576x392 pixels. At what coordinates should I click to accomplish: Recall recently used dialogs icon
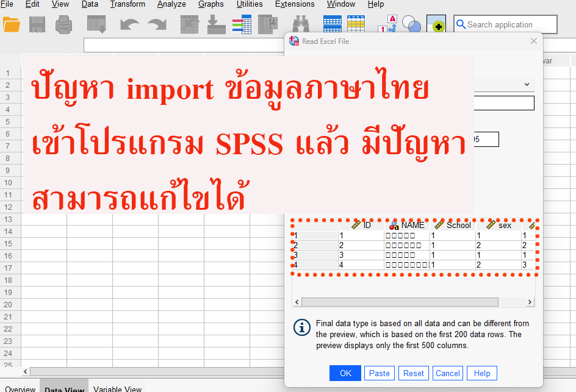pos(96,24)
